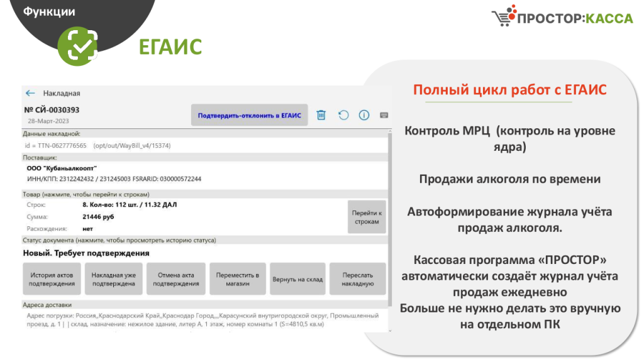Click the Функции label in the dark corner
Screen dimensions: 644x362
coord(49,11)
